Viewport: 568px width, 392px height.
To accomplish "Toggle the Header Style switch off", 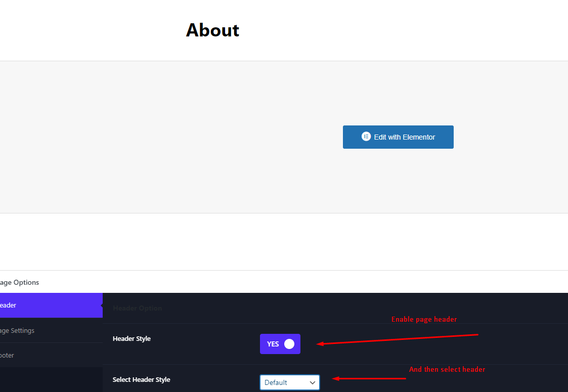I will click(280, 343).
